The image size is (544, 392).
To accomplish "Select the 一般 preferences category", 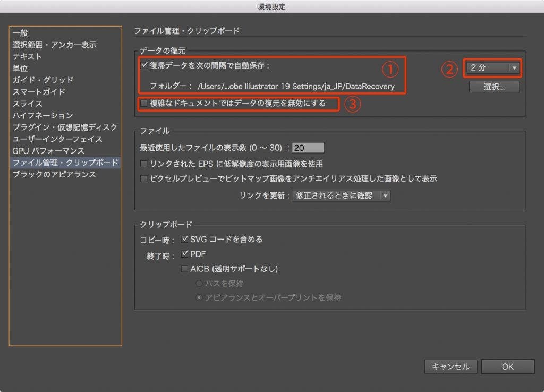I will tap(19, 33).
